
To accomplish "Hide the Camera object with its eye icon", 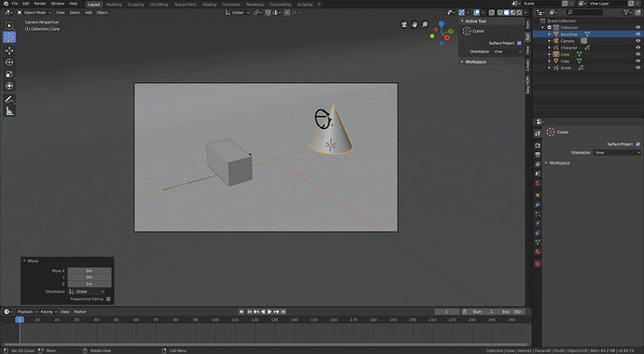I will point(637,41).
